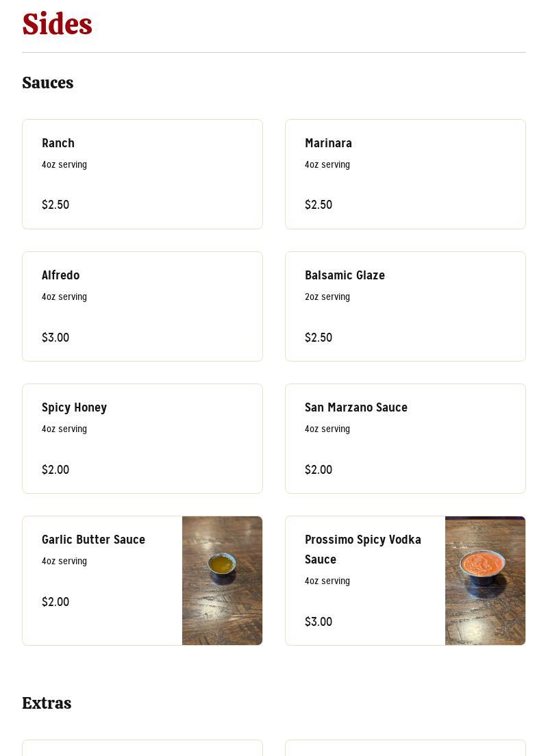This screenshot has width=548, height=756.
Task: Click Balsamic Glaze 2oz serving text
Action: click(x=327, y=297)
